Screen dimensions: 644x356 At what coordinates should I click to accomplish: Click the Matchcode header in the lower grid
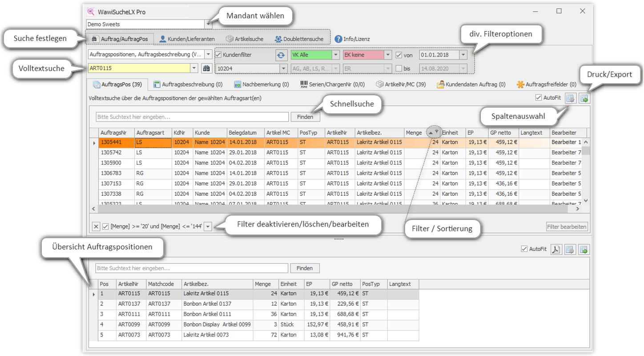coord(164,284)
